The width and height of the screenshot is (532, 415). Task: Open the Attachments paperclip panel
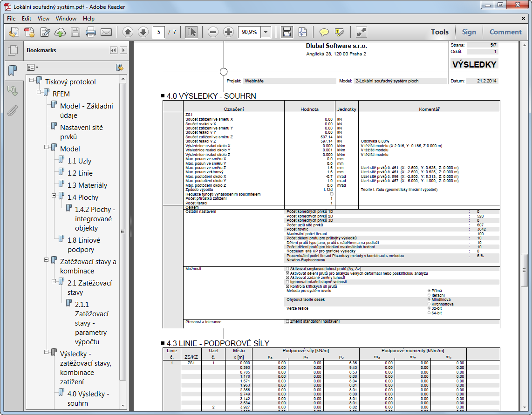pos(13,111)
